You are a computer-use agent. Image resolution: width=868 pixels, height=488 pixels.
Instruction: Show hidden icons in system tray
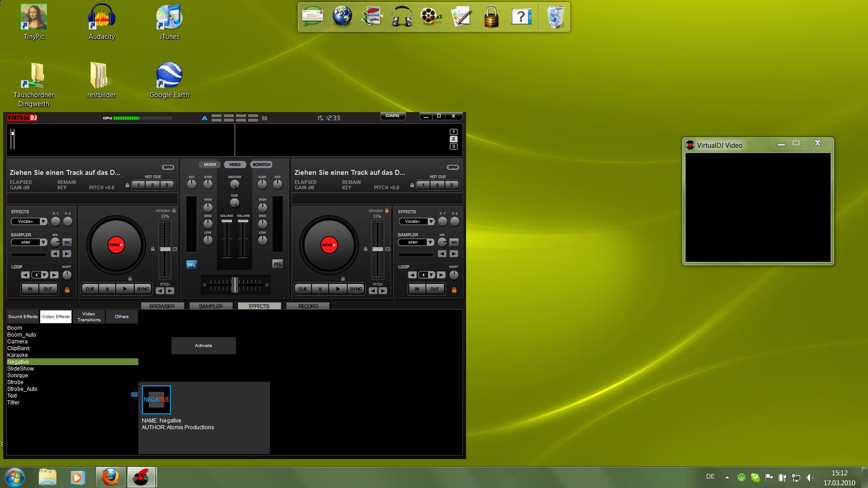click(727, 477)
